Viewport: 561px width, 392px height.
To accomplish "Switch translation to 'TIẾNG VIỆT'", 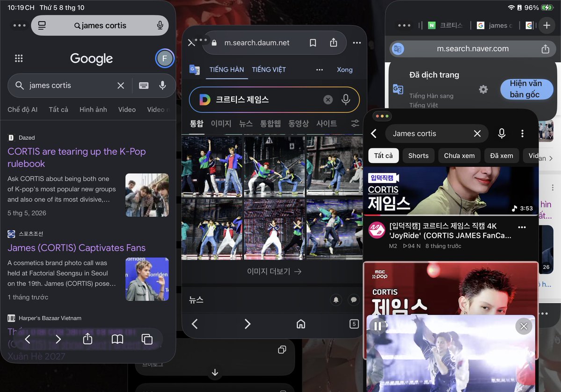I will tap(269, 70).
